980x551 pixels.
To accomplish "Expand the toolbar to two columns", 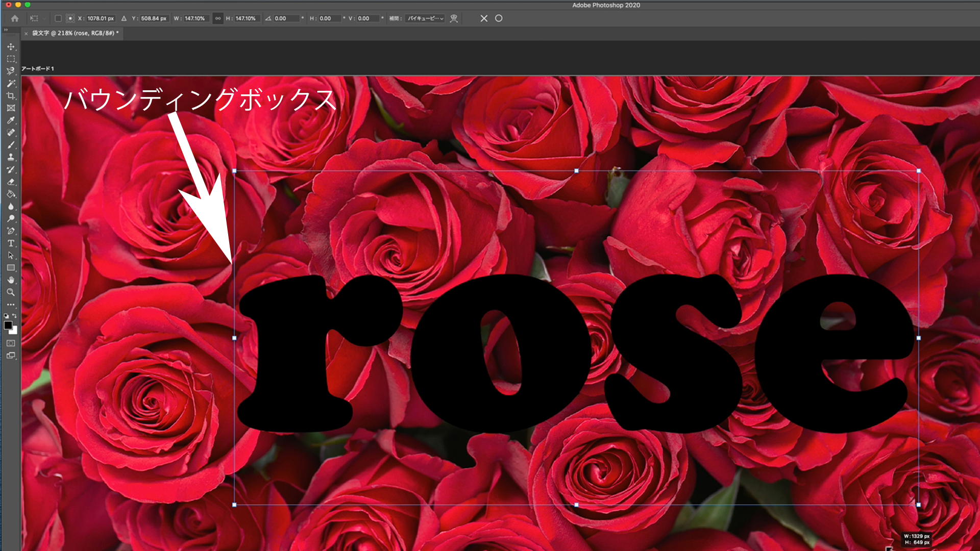I will (6, 30).
